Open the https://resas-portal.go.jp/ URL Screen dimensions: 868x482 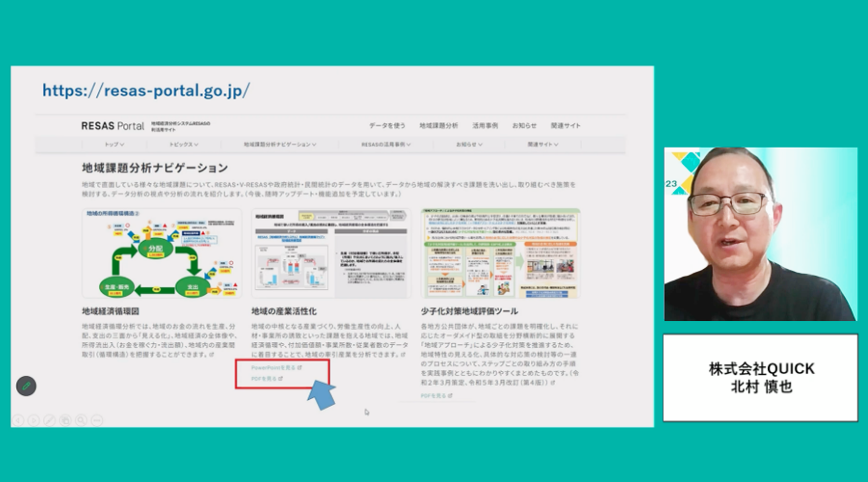pyautogui.click(x=147, y=91)
